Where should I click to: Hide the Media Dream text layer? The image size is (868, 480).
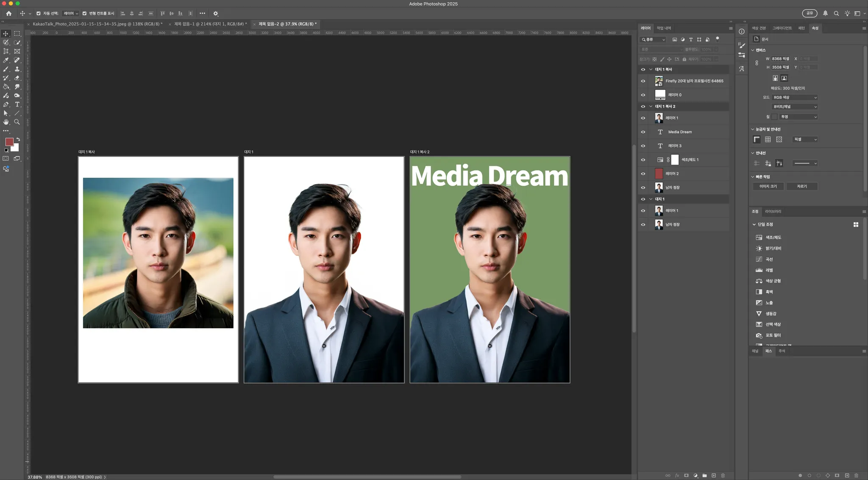point(643,132)
